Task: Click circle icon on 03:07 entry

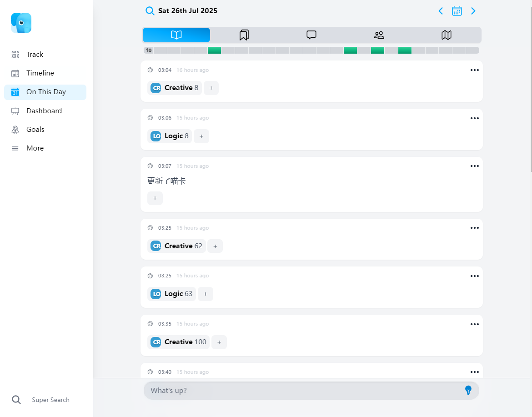Action: pyautogui.click(x=151, y=166)
